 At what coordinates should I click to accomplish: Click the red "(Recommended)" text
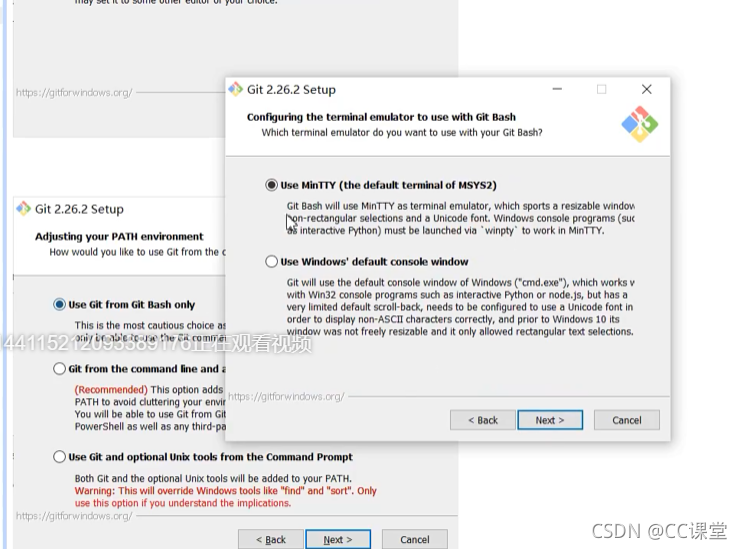coord(111,390)
